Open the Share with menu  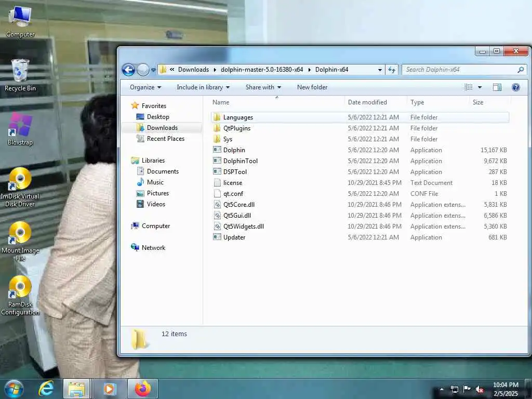[x=263, y=87]
